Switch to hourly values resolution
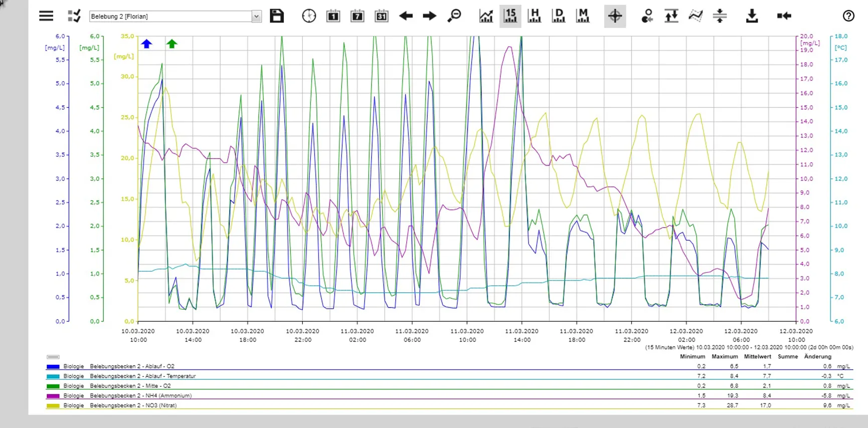Image resolution: width=868 pixels, height=428 pixels. pyautogui.click(x=535, y=16)
